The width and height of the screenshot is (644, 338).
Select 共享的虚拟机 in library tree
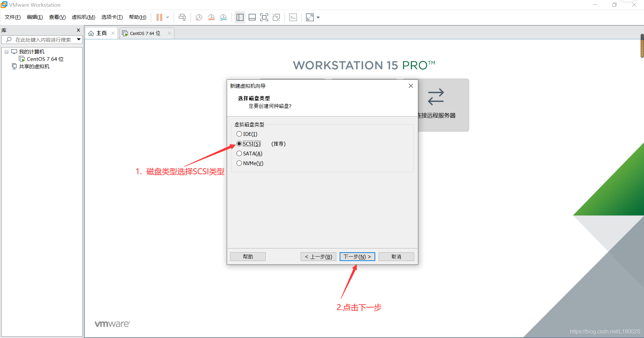(34, 67)
